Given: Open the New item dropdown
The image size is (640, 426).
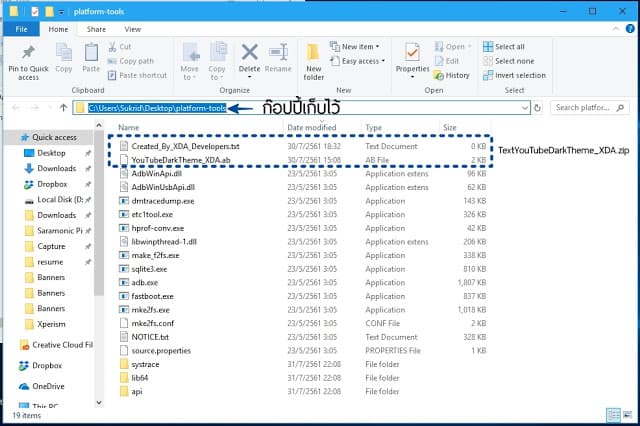Looking at the screenshot, I should tap(355, 47).
